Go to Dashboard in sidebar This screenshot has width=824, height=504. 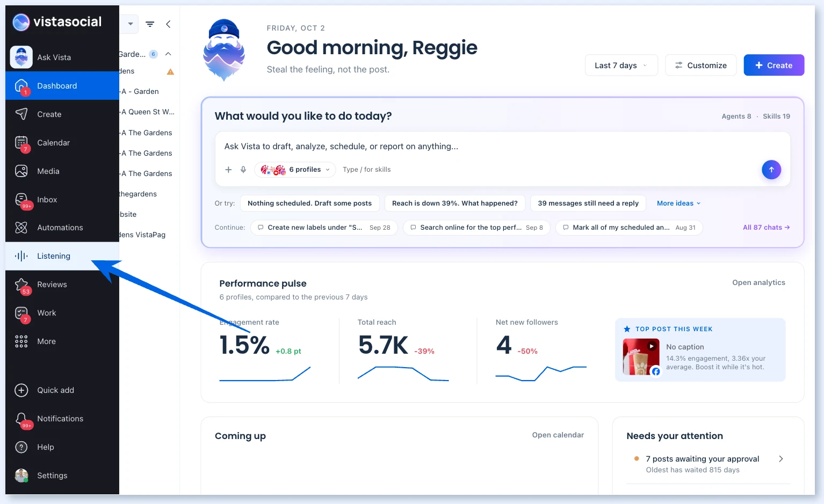click(x=62, y=86)
